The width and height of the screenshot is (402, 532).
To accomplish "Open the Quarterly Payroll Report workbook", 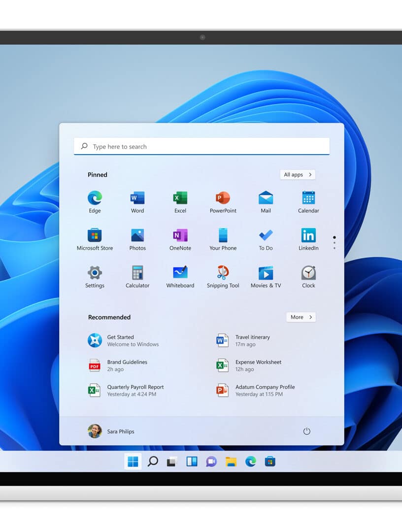I will point(126,390).
